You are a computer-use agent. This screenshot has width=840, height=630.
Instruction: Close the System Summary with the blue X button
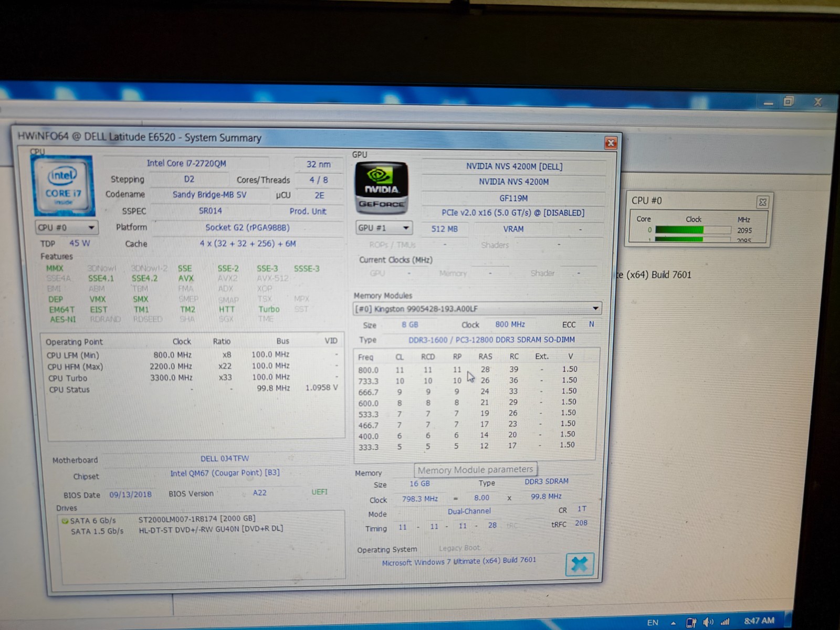pyautogui.click(x=580, y=564)
